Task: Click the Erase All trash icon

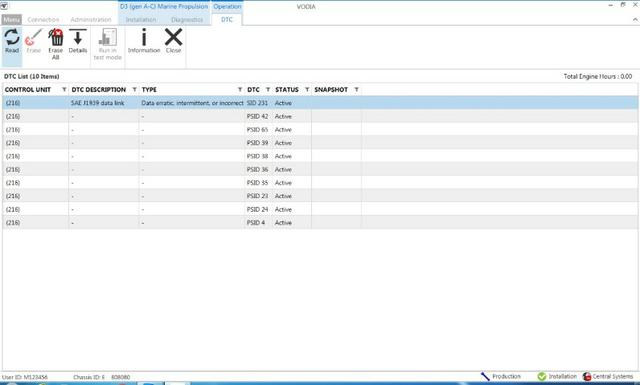Action: pyautogui.click(x=56, y=37)
